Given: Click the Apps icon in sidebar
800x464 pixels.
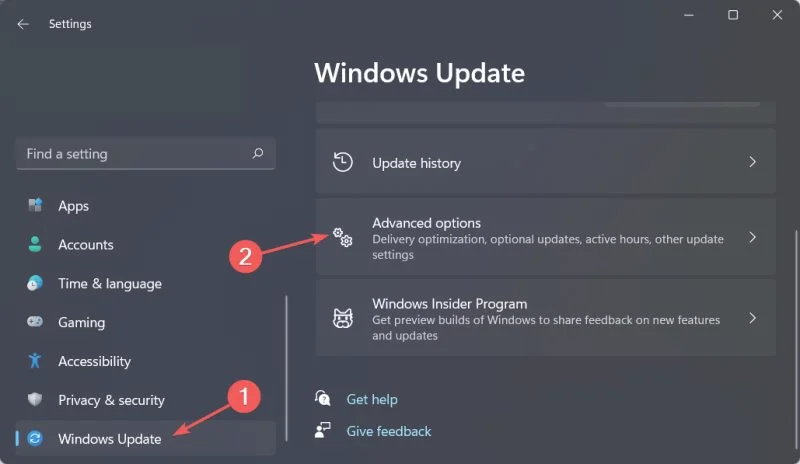Looking at the screenshot, I should coord(35,205).
